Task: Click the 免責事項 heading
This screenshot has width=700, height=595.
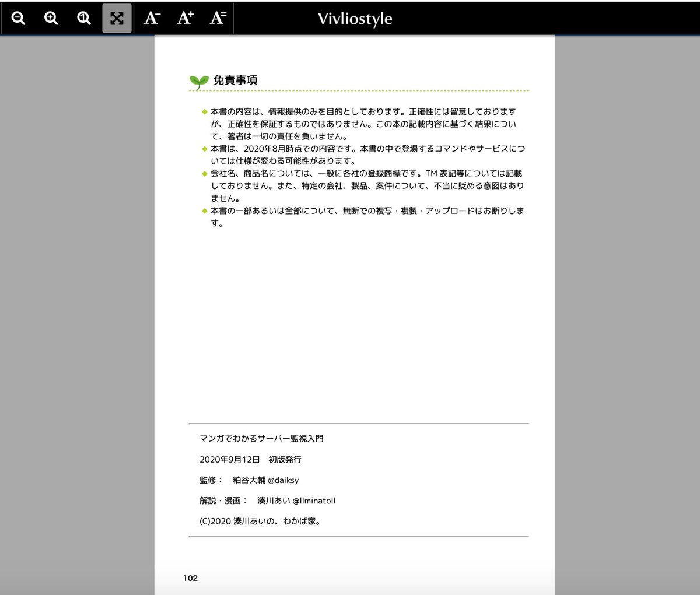Action: point(235,80)
